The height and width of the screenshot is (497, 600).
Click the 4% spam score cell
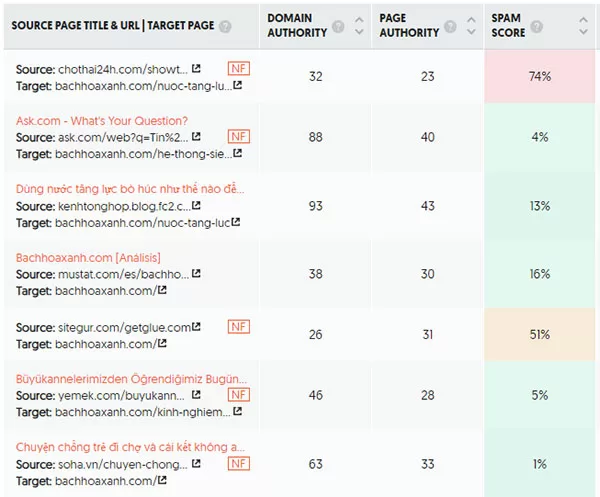[540, 137]
